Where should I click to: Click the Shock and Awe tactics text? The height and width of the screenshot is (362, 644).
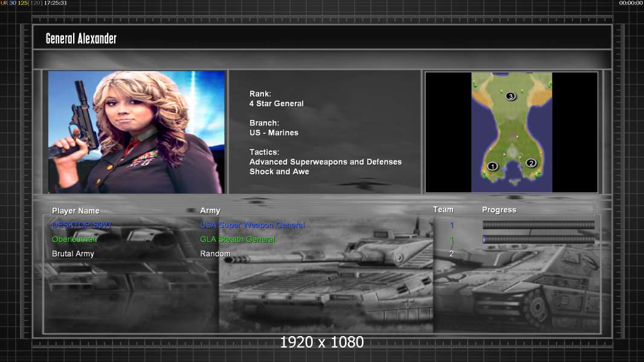[x=279, y=172]
